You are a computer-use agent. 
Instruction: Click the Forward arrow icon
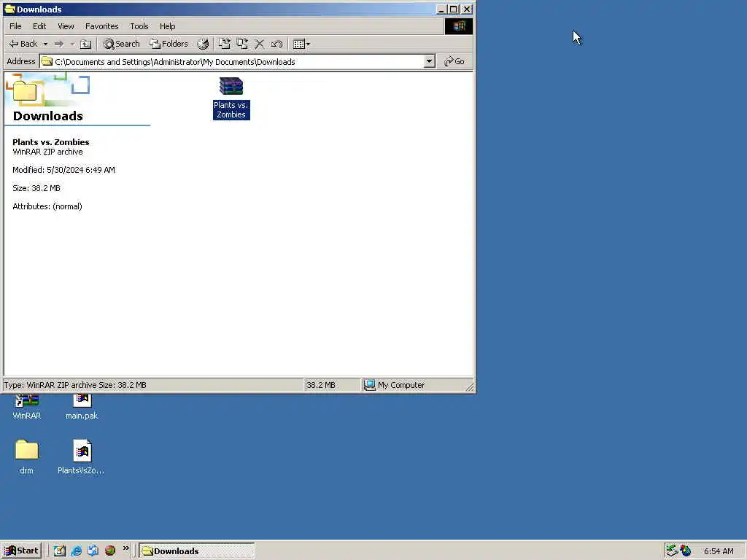(x=59, y=44)
